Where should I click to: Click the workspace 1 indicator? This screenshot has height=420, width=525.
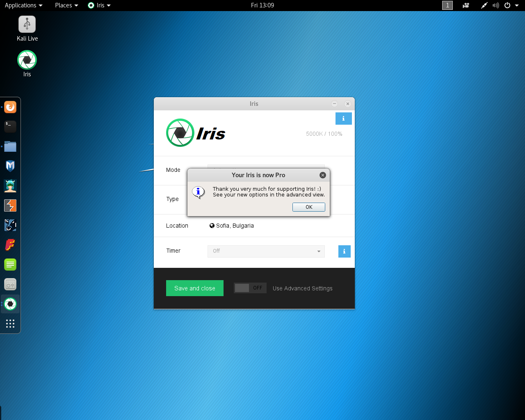447,5
